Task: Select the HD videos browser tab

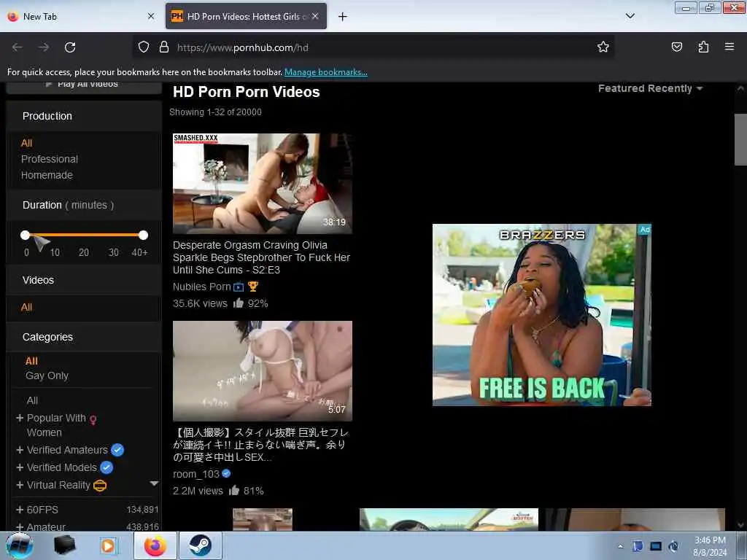Action: coord(246,16)
